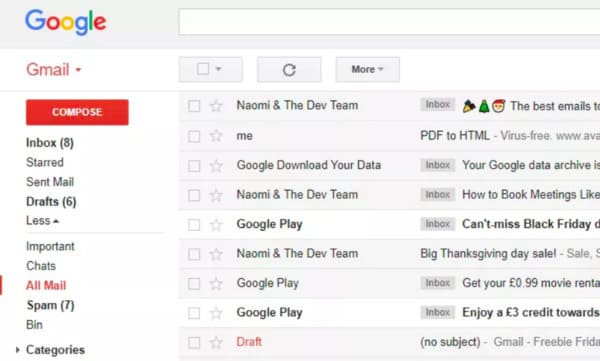
Task: Open the Important label
Action: tap(50, 246)
